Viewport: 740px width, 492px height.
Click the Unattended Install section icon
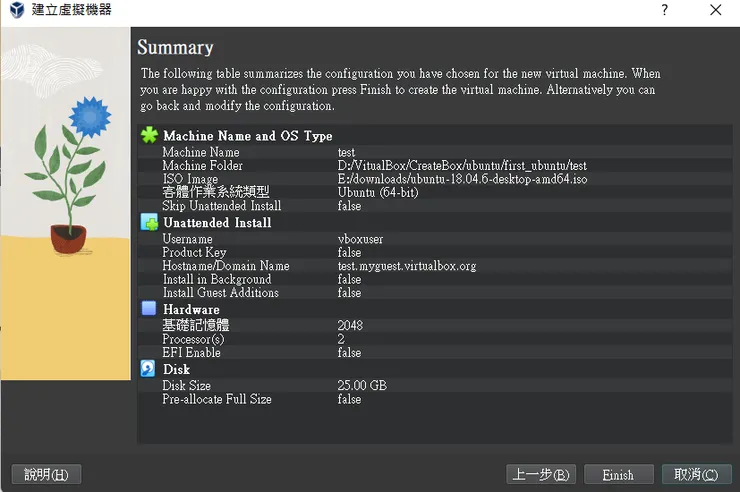pyautogui.click(x=149, y=222)
